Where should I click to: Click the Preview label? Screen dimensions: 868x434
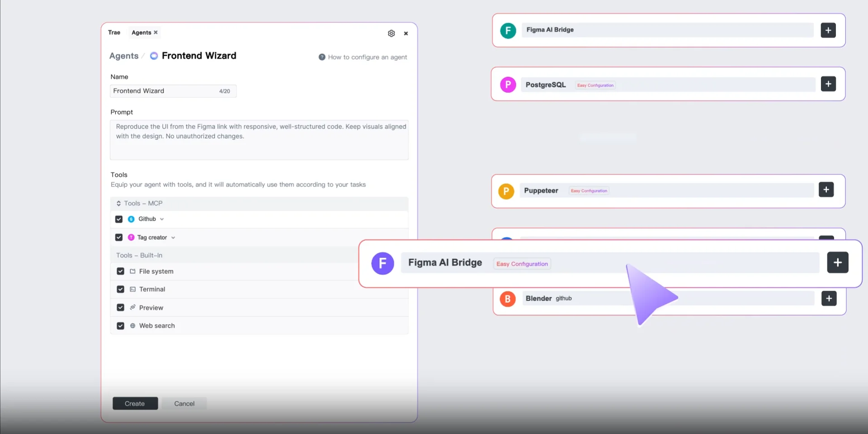click(151, 308)
